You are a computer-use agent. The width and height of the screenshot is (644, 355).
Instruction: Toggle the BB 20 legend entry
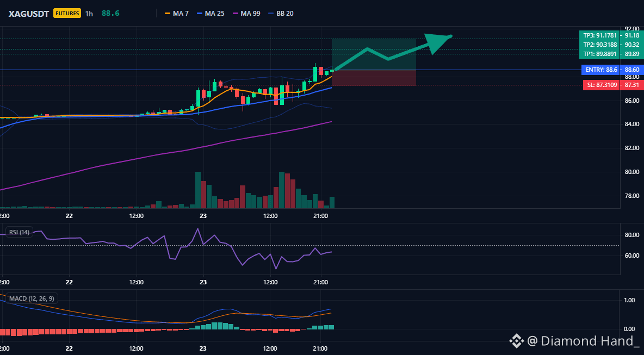pos(281,14)
